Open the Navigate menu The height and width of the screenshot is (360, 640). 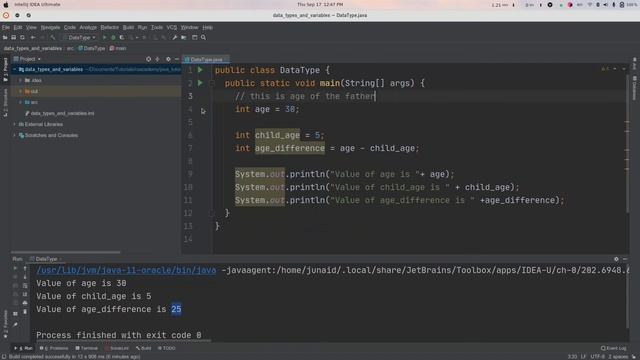click(50, 27)
